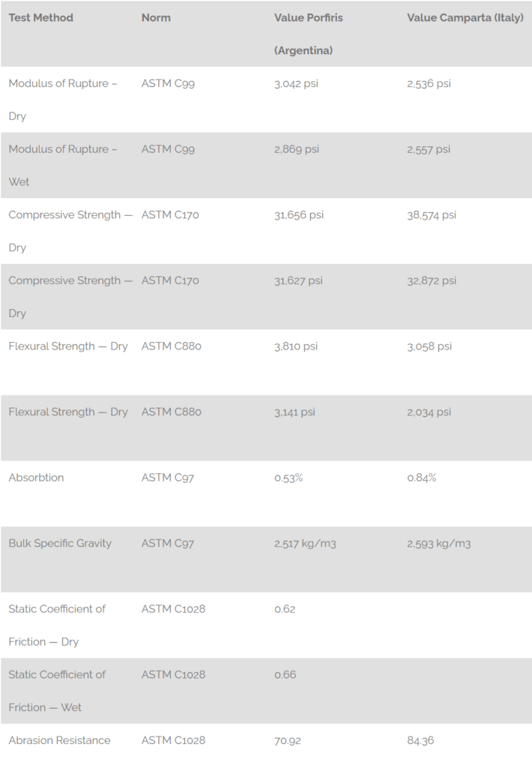Select the 38,574 psi value

click(x=432, y=214)
